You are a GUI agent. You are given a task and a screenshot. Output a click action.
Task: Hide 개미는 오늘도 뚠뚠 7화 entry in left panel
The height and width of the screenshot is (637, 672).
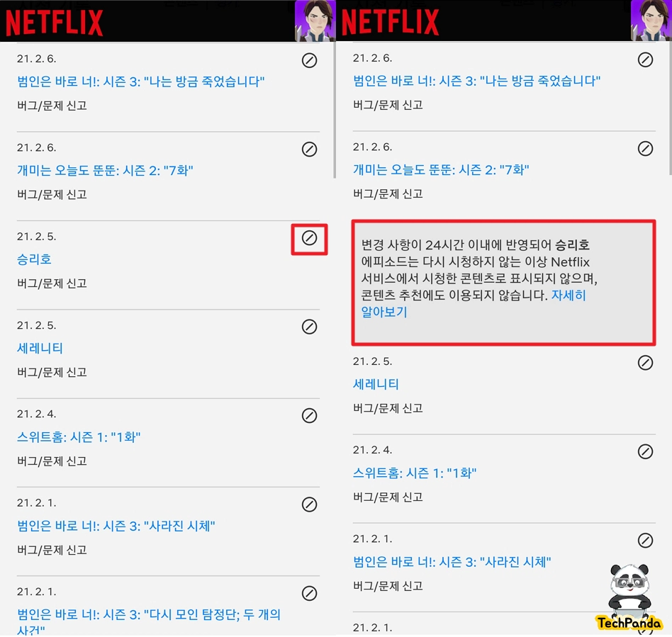pyautogui.click(x=309, y=149)
